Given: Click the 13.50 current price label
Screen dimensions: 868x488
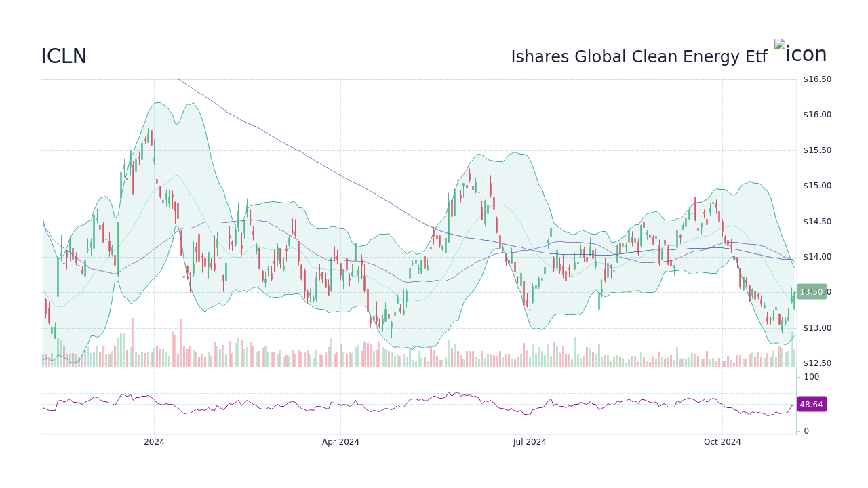Looking at the screenshot, I should [812, 292].
